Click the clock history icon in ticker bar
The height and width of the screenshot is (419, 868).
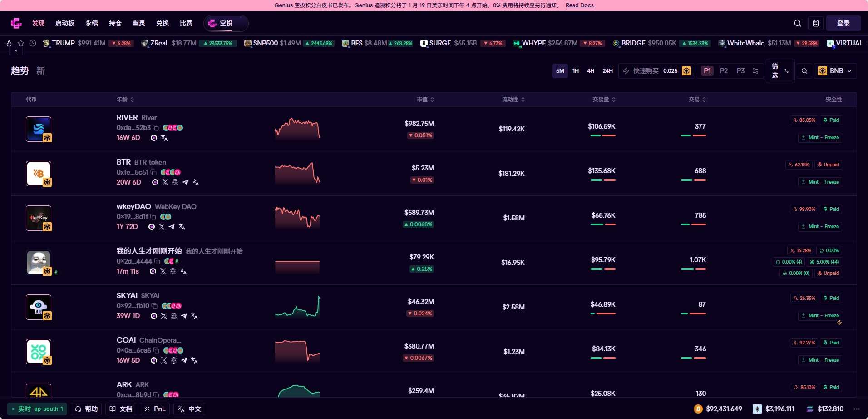[x=33, y=43]
